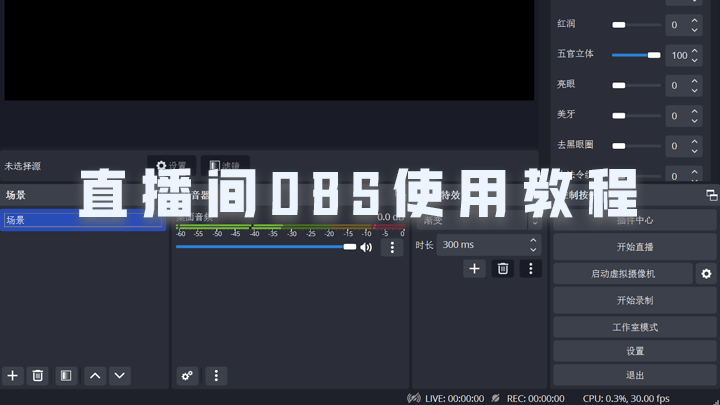Click 未选择源 label in source toolbar

coord(22,166)
